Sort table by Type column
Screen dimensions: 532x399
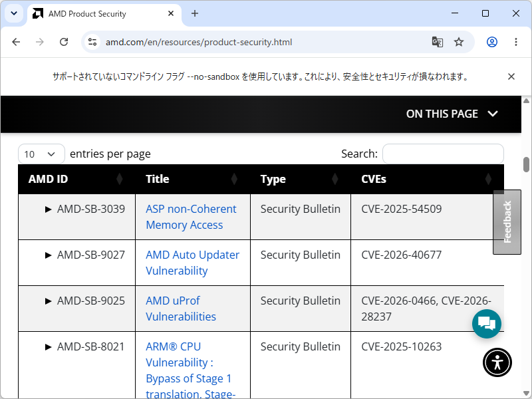[301, 179]
